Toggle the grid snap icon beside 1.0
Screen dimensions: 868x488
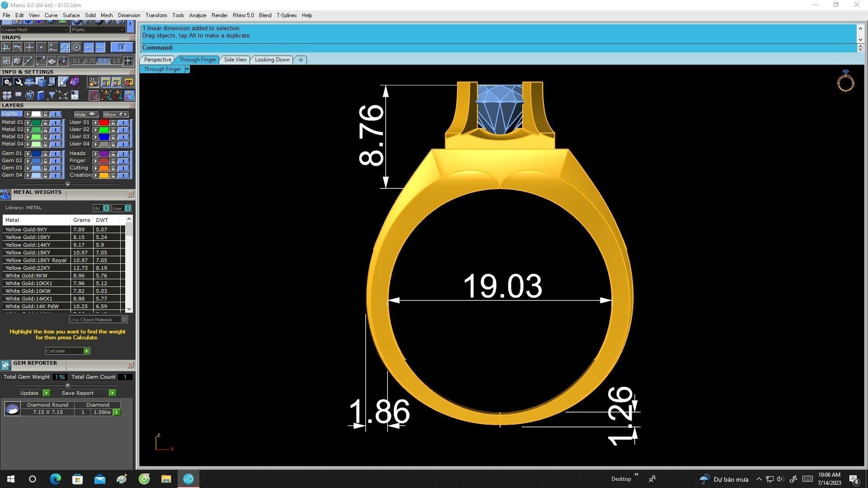(x=128, y=61)
